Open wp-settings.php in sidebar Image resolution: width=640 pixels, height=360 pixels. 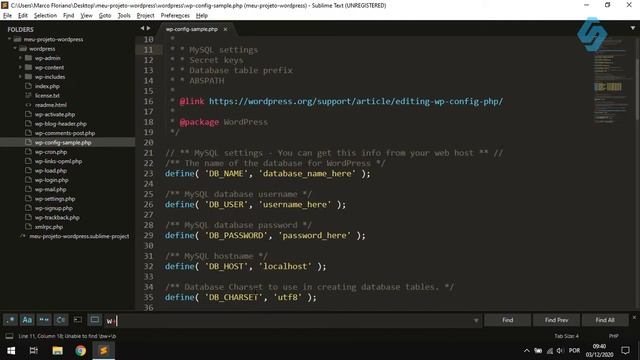[55, 199]
